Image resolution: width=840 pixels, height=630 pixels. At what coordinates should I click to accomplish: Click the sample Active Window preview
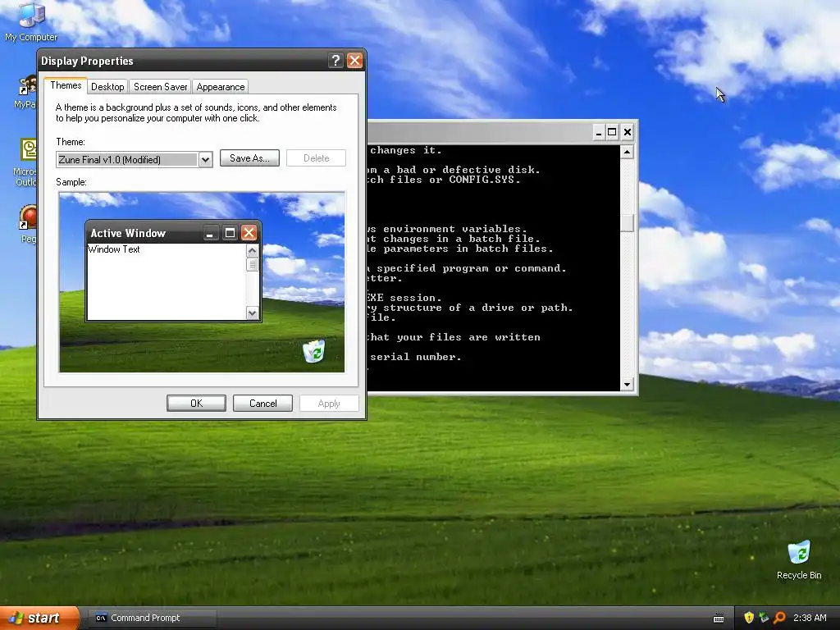pos(174,271)
